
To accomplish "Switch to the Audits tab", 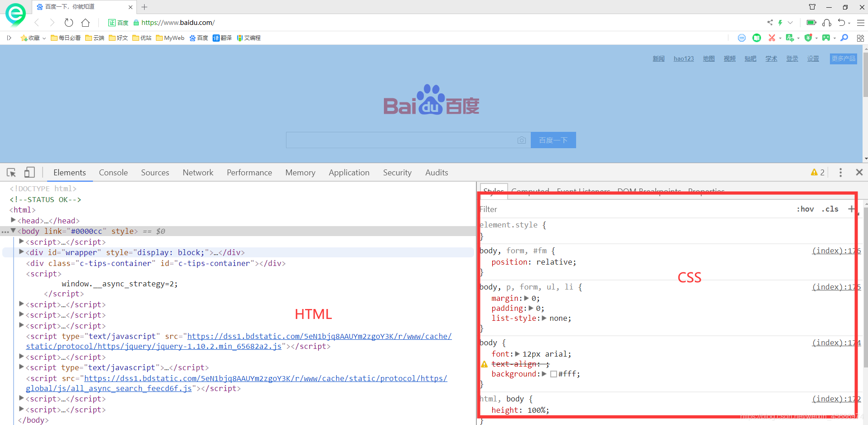I will tap(436, 173).
